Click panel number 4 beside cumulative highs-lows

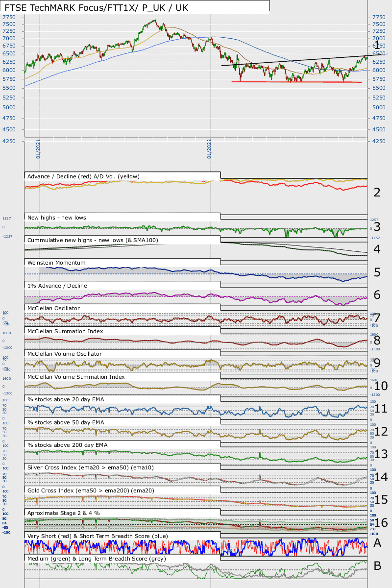(x=377, y=249)
